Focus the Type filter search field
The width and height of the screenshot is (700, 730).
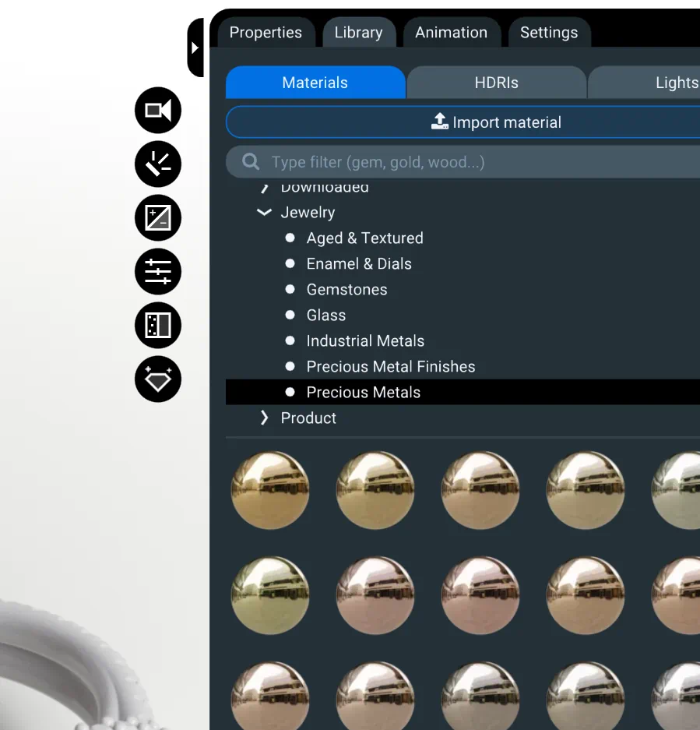coord(463,162)
